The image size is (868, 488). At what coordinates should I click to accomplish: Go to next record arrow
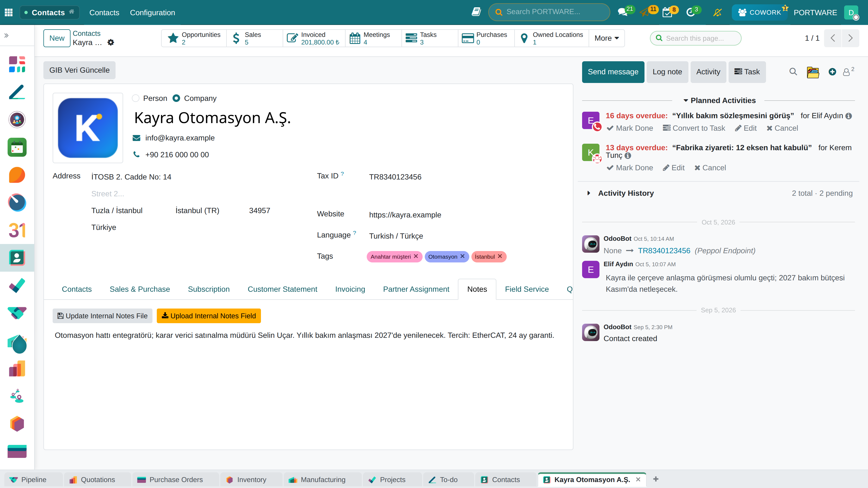click(x=850, y=38)
